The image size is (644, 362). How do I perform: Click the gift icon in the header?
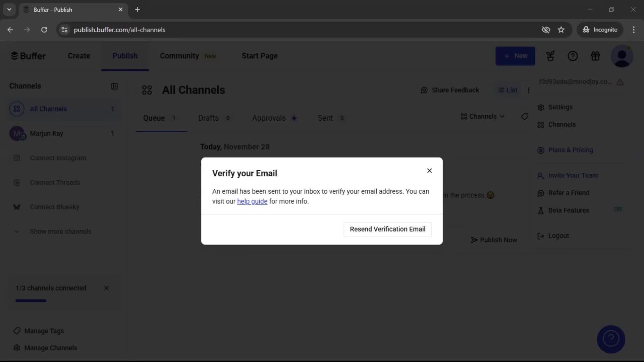tap(595, 56)
